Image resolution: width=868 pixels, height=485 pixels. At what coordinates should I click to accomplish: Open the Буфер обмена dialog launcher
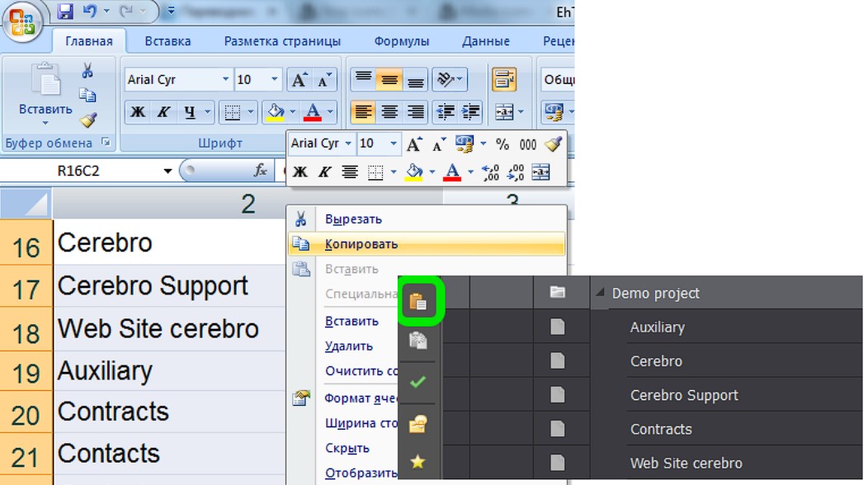pyautogui.click(x=105, y=143)
